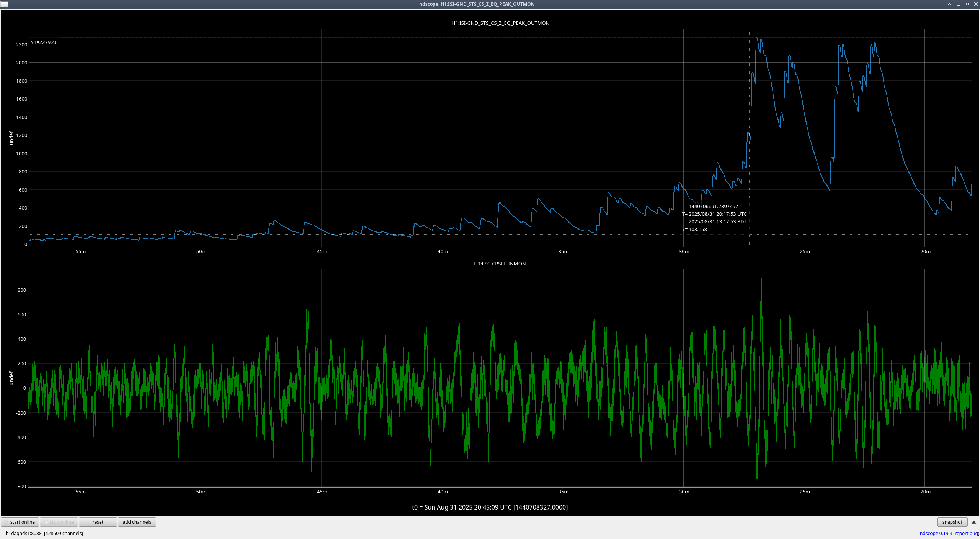Click the h1daqnds1:8088 server status text

click(23, 533)
